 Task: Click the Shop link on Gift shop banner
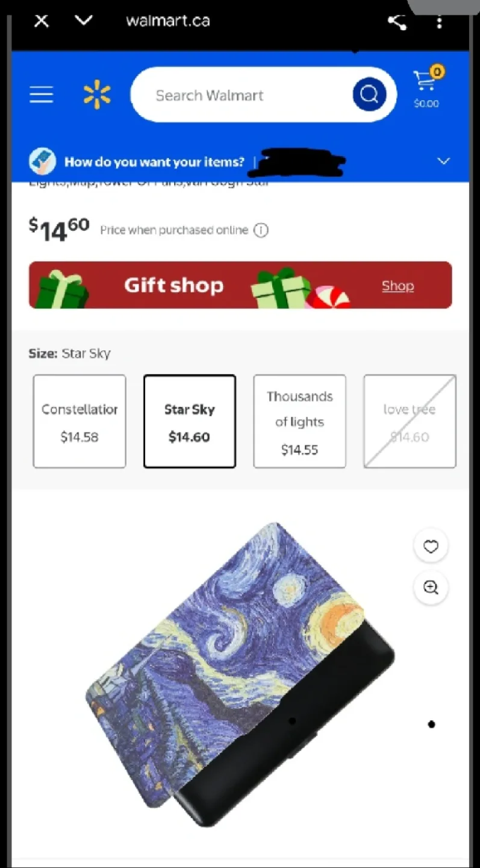(x=397, y=286)
